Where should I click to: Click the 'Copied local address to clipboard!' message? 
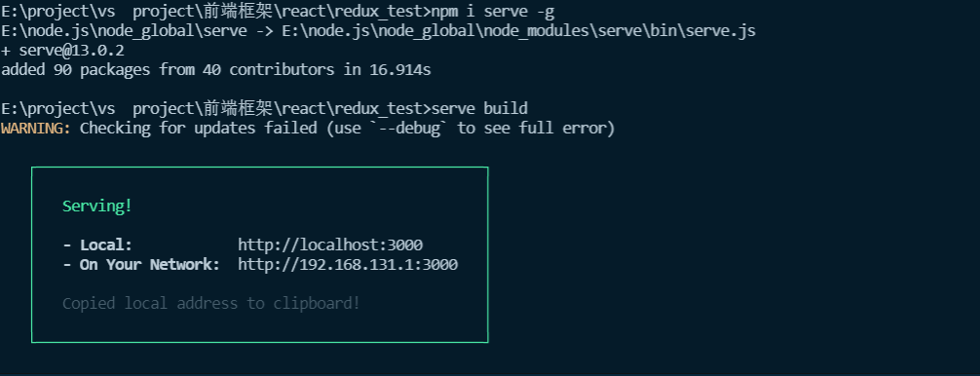pos(211,304)
